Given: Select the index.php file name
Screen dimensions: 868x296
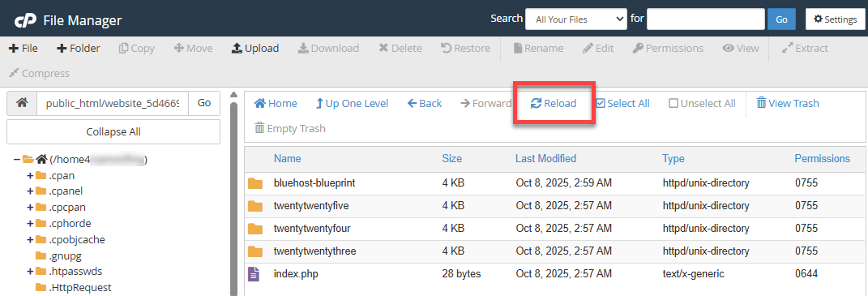Looking at the screenshot, I should click(296, 274).
